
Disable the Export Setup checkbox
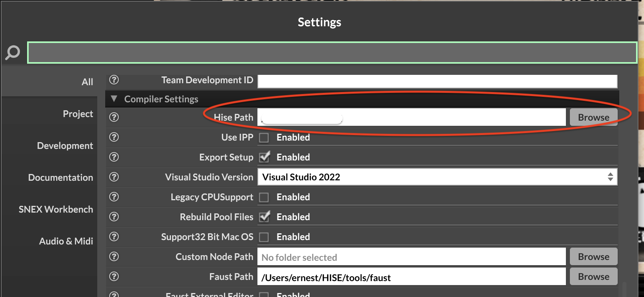264,157
